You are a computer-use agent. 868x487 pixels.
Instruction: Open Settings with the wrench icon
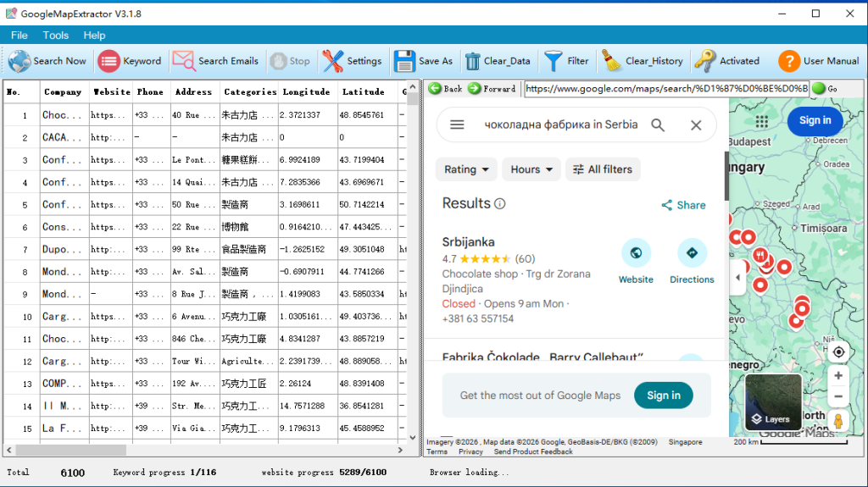[333, 61]
